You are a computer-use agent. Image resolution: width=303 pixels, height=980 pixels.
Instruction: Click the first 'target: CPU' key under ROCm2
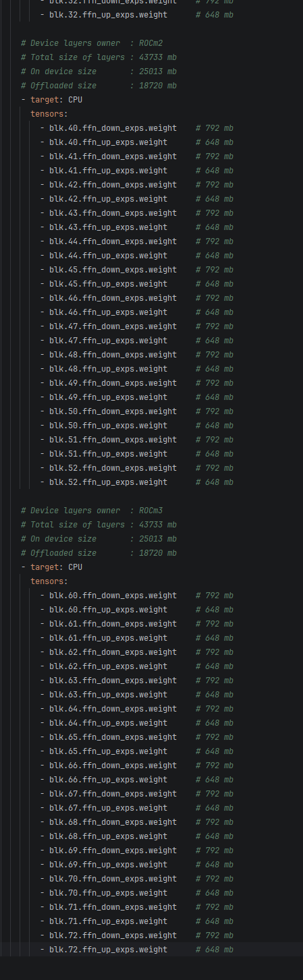point(52,100)
